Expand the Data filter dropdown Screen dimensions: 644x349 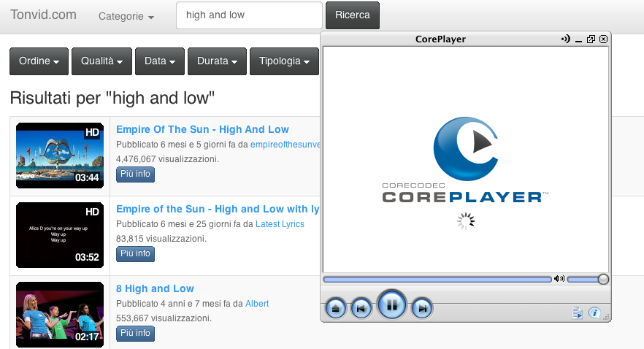click(x=160, y=61)
